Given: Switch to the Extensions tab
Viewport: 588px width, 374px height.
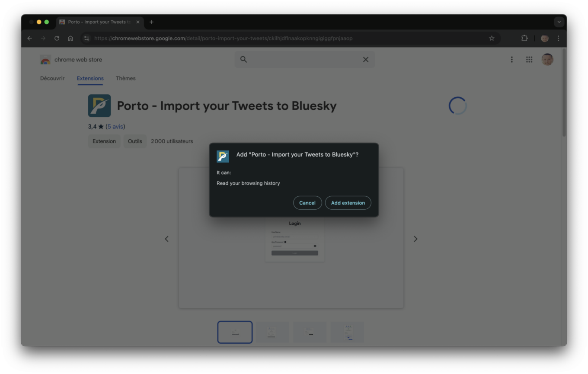Looking at the screenshot, I should (x=90, y=78).
